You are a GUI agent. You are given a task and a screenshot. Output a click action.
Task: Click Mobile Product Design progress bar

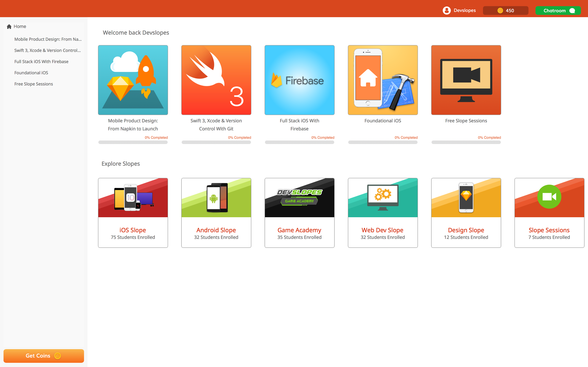(133, 142)
